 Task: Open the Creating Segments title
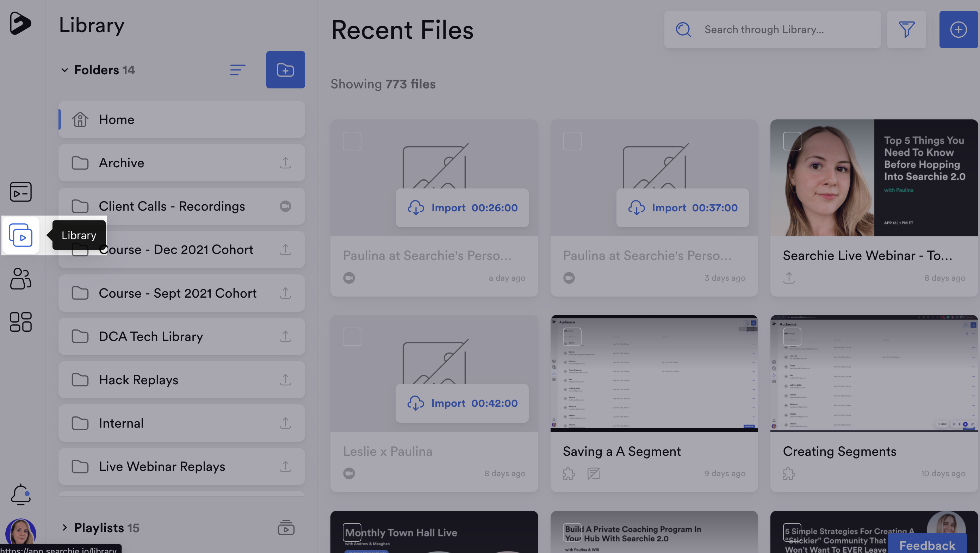(x=839, y=451)
